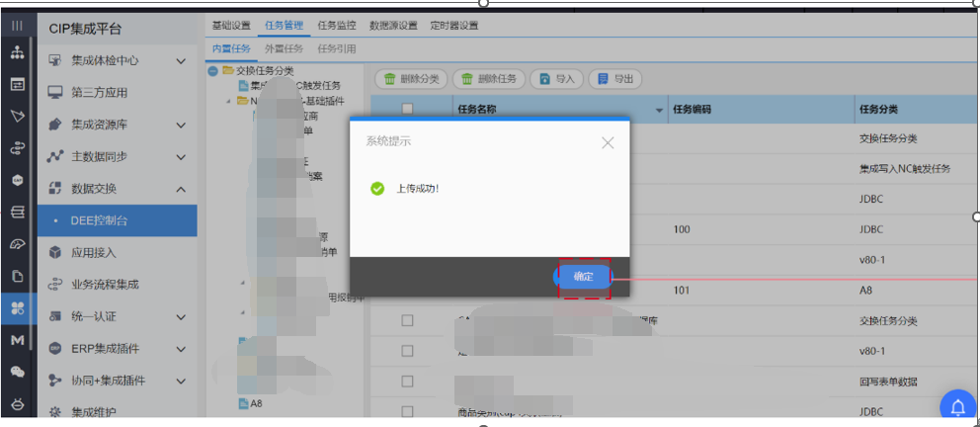
Task: Open the workflow link icon in dark strip
Action: [18, 148]
